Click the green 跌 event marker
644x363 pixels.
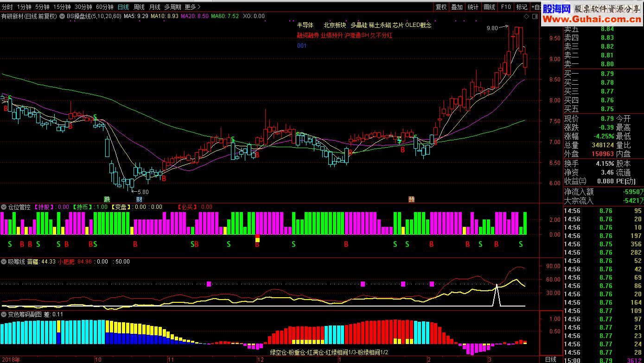107,199
